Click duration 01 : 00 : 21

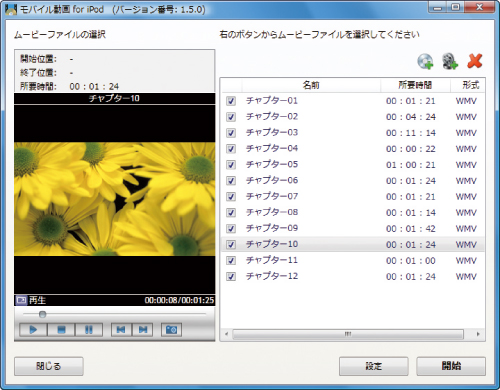(411, 165)
